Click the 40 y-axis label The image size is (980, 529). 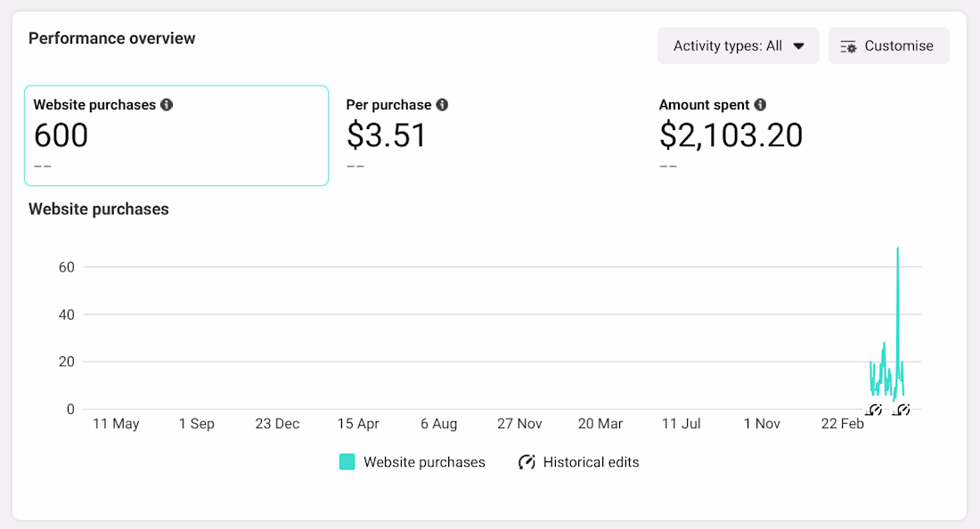point(66,314)
